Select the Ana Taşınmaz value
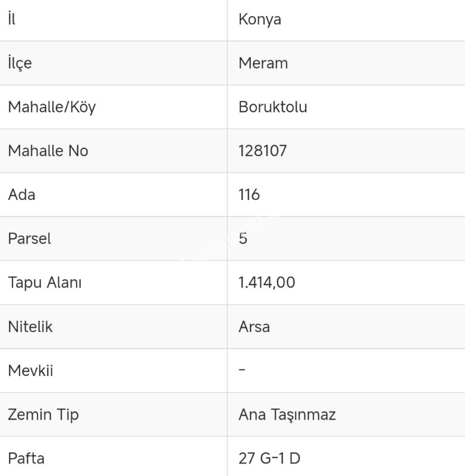This screenshot has width=465, height=476. pos(287,415)
